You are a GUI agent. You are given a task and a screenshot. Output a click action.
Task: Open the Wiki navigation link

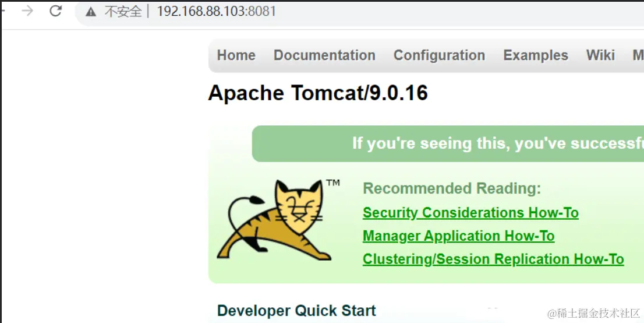coord(600,55)
